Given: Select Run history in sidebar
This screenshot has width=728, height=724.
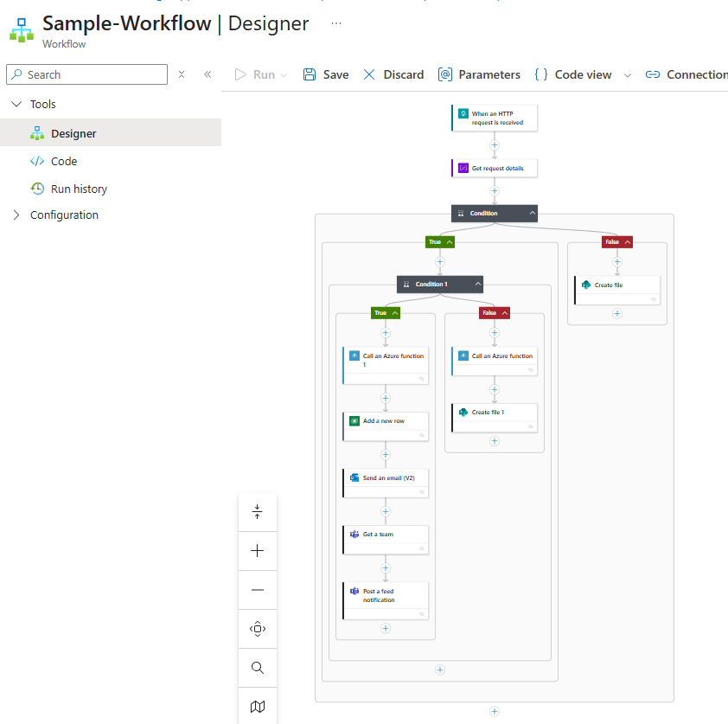Looking at the screenshot, I should pyautogui.click(x=79, y=189).
